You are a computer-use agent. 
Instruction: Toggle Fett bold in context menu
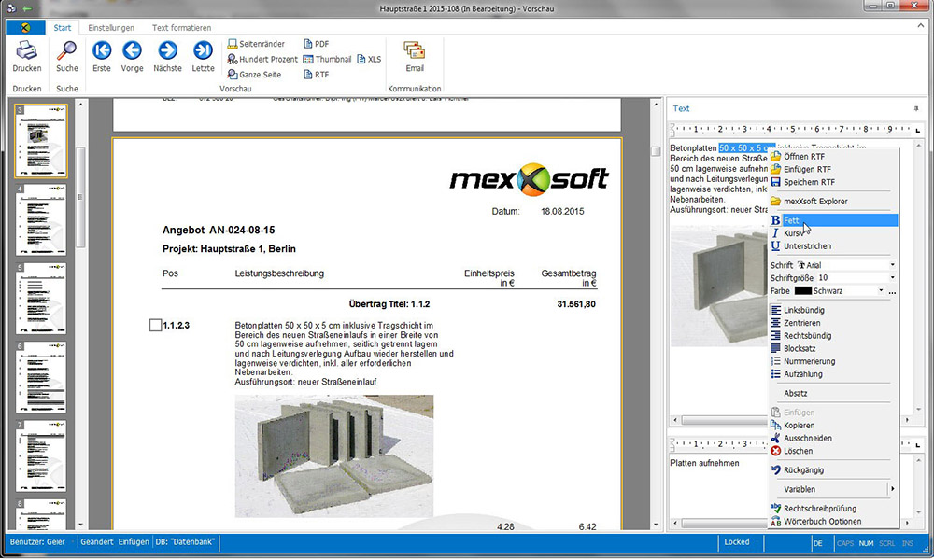(791, 220)
